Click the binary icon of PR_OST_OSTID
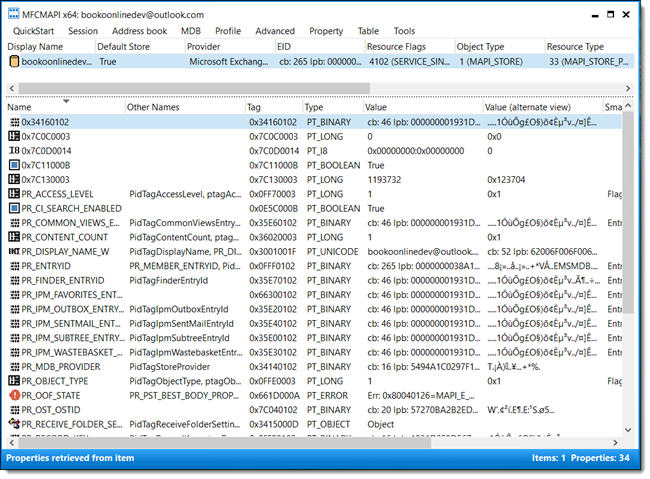This screenshot has height=479, width=650. point(15,410)
